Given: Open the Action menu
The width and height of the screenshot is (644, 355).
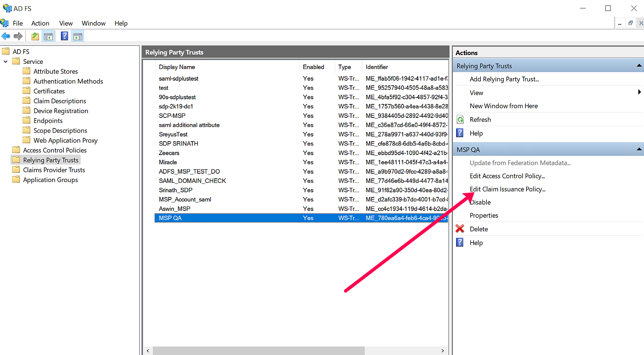Looking at the screenshot, I should (40, 23).
